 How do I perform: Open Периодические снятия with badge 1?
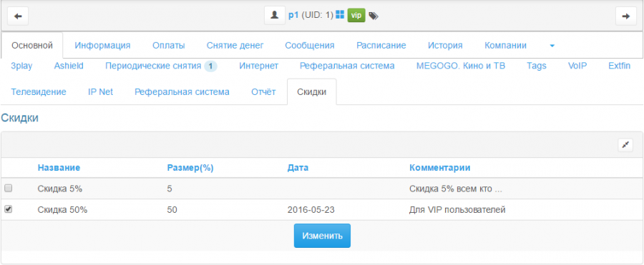point(161,66)
